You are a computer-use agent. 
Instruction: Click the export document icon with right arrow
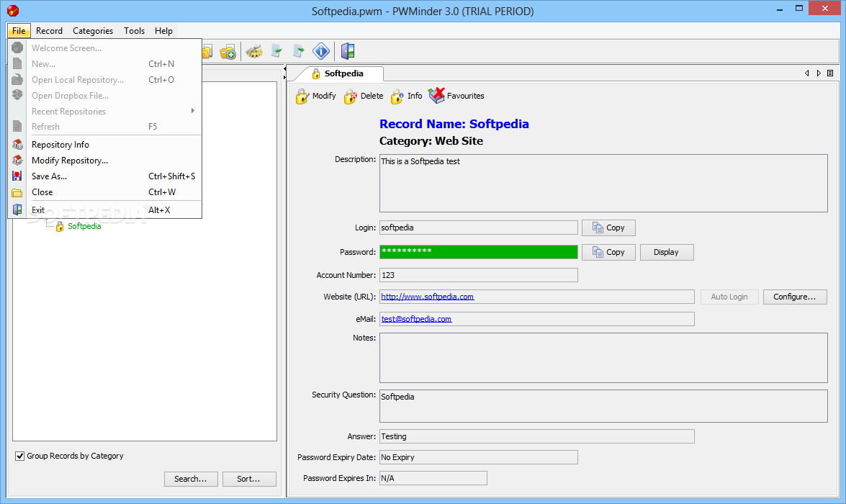[x=298, y=52]
